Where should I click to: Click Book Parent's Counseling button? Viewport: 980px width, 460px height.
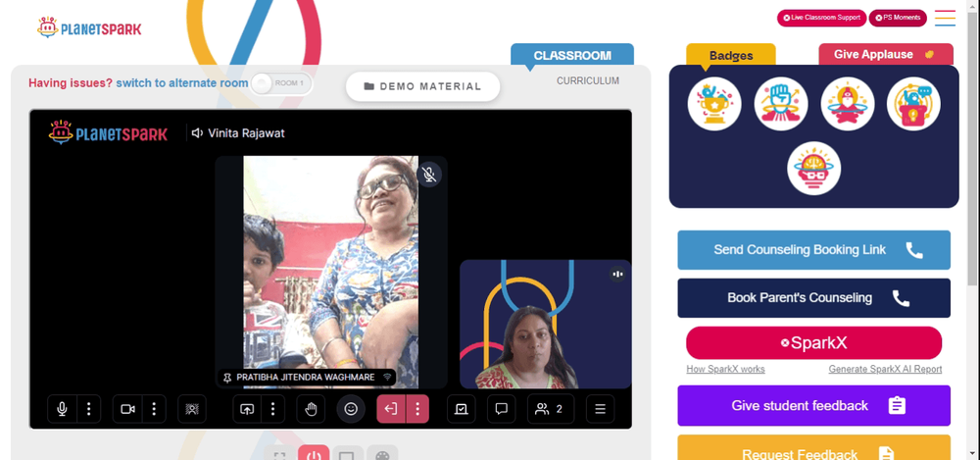pyautogui.click(x=813, y=298)
